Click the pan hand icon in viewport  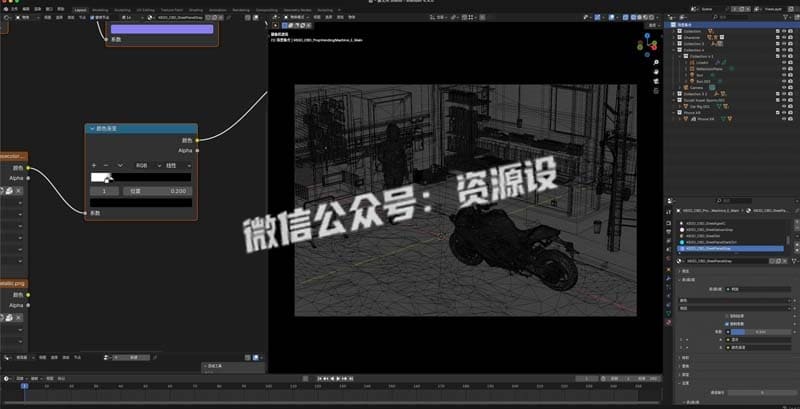656,71
